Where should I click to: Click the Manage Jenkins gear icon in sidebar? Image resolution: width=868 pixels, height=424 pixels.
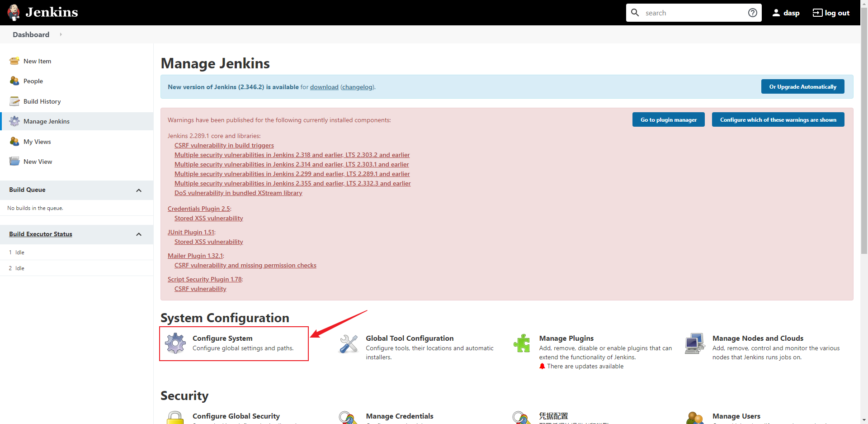pyautogui.click(x=14, y=121)
